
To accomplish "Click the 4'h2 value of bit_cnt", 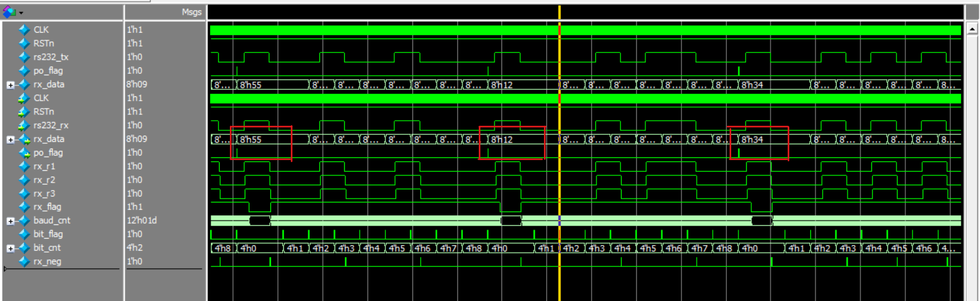I will tap(134, 248).
